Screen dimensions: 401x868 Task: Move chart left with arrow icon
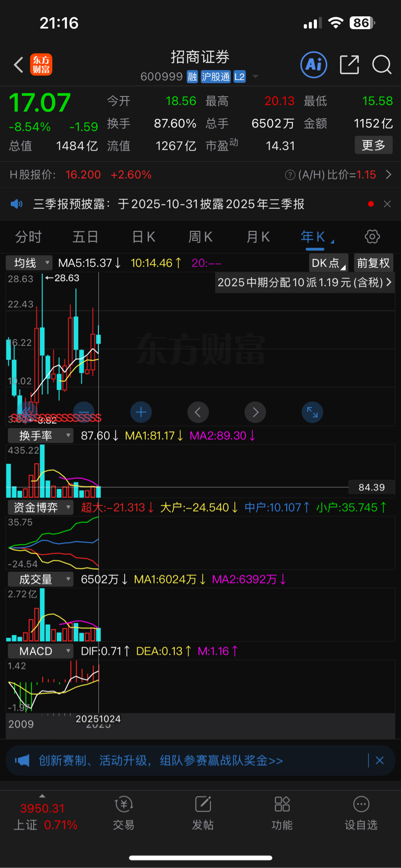pos(198,412)
